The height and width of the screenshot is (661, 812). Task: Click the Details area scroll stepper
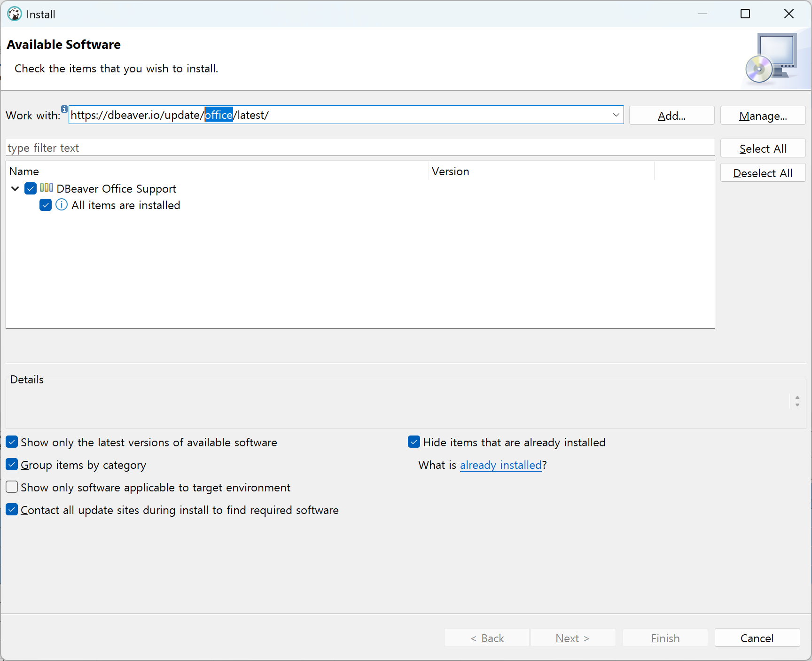click(797, 401)
